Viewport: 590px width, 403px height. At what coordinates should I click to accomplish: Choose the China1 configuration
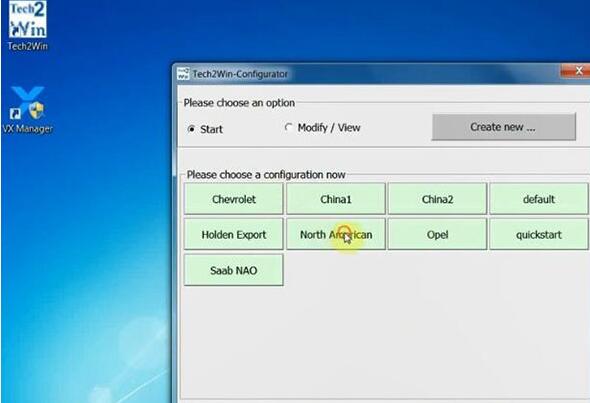click(x=336, y=199)
